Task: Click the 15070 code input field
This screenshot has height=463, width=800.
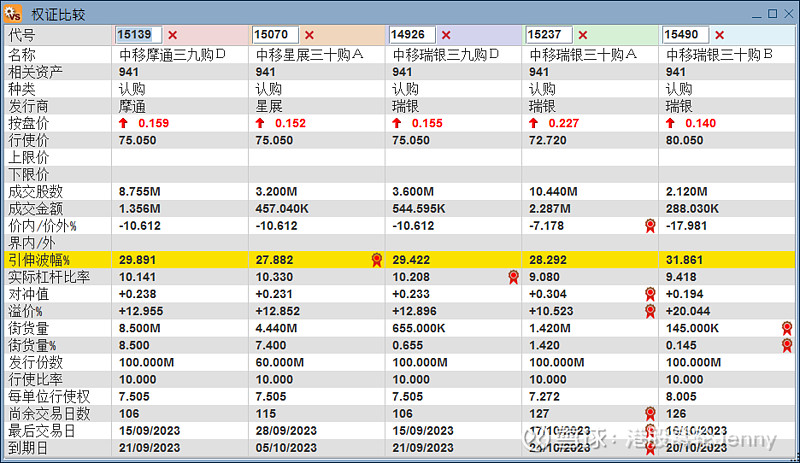Action: coord(275,35)
